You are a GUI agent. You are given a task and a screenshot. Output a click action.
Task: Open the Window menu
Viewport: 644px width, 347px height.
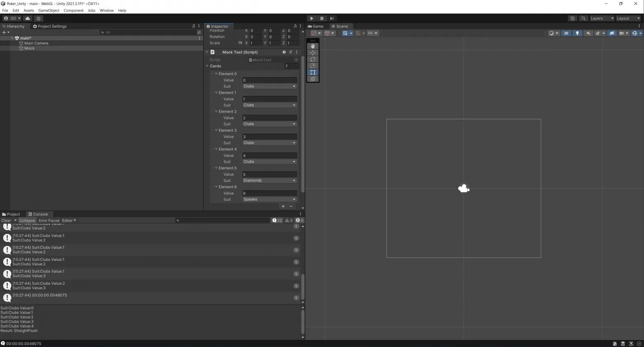(107, 10)
